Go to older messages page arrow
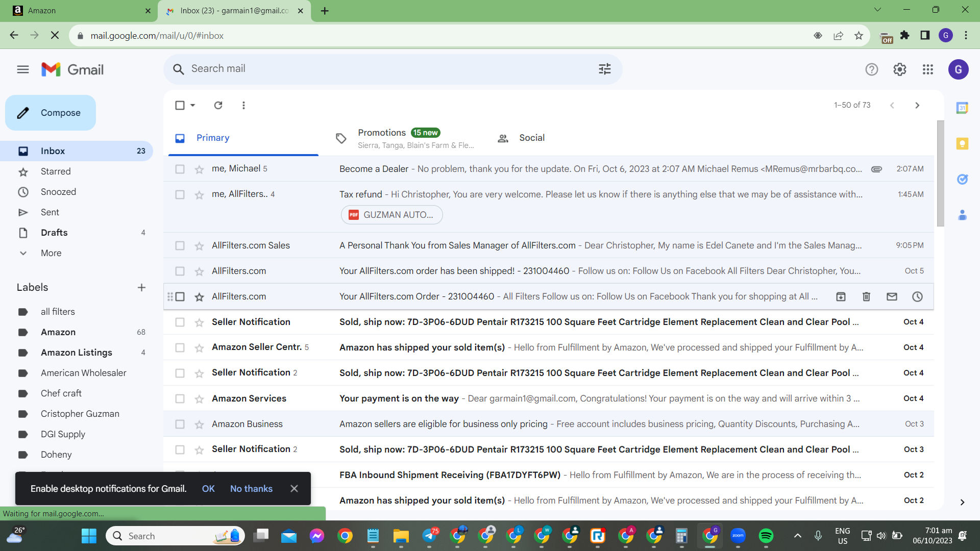Screen dimensions: 980x551 917,105
